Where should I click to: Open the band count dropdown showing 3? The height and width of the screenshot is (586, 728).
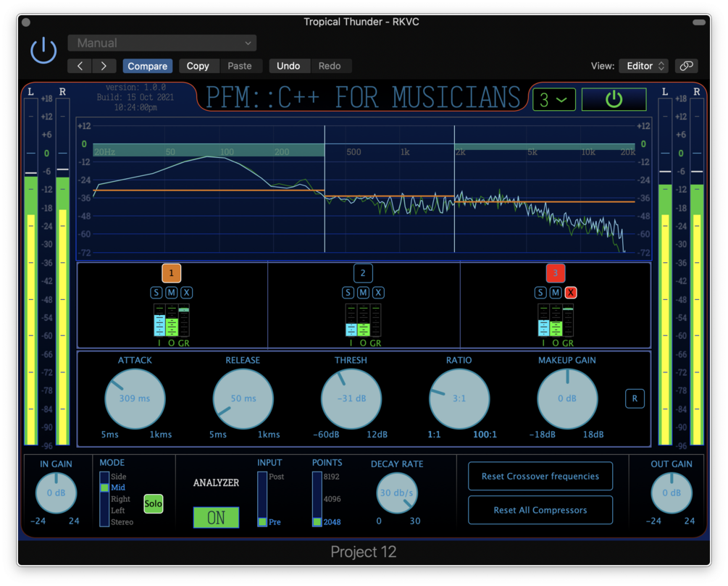554,99
